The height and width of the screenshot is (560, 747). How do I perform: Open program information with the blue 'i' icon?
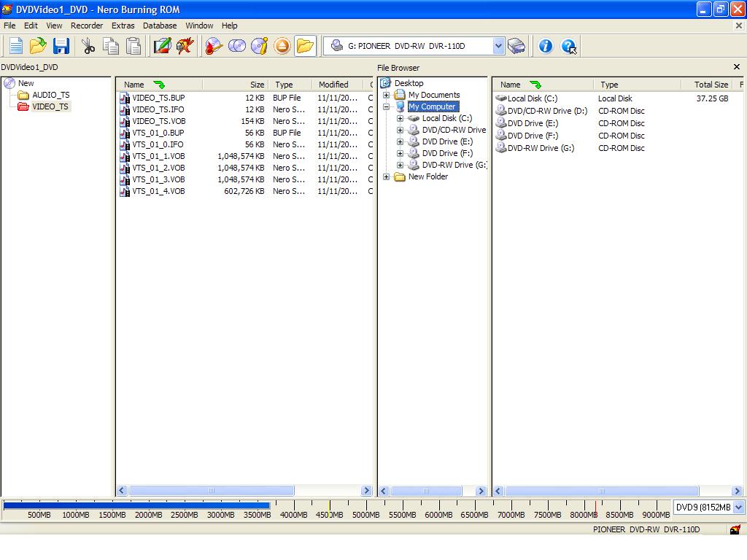click(545, 46)
